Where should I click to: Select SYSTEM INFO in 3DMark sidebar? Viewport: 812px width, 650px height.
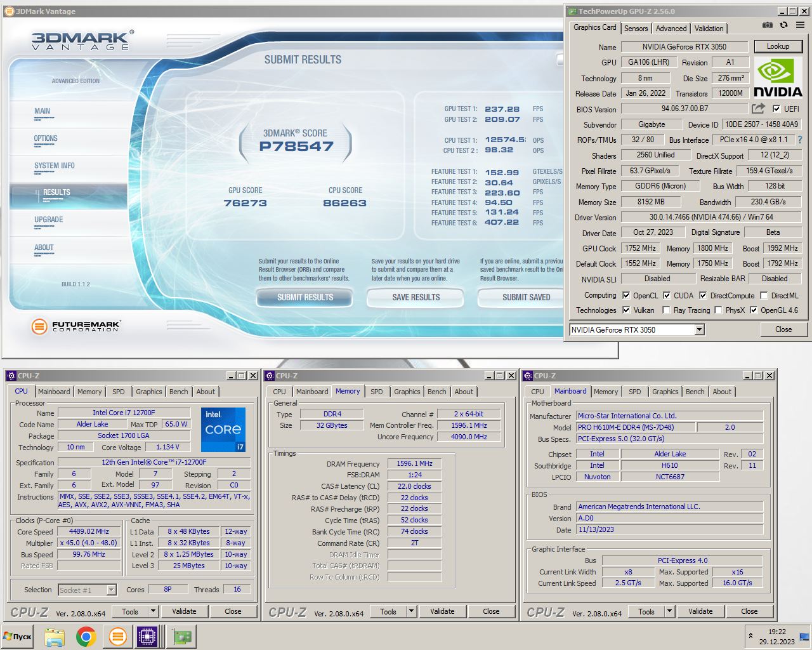[x=55, y=166]
